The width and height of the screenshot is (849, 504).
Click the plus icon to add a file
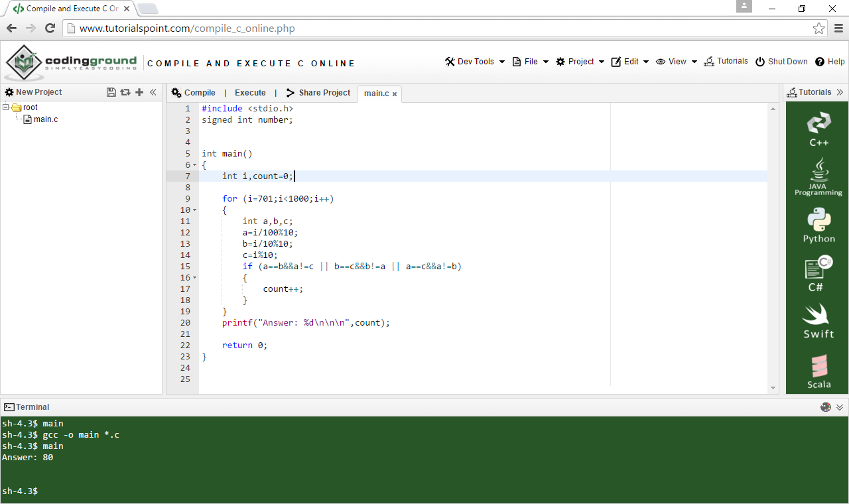(x=139, y=92)
